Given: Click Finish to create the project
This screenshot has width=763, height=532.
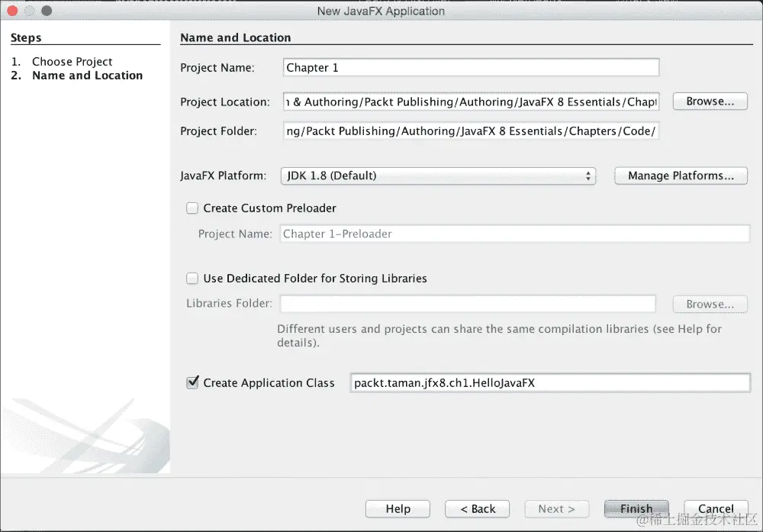Looking at the screenshot, I should [x=636, y=509].
